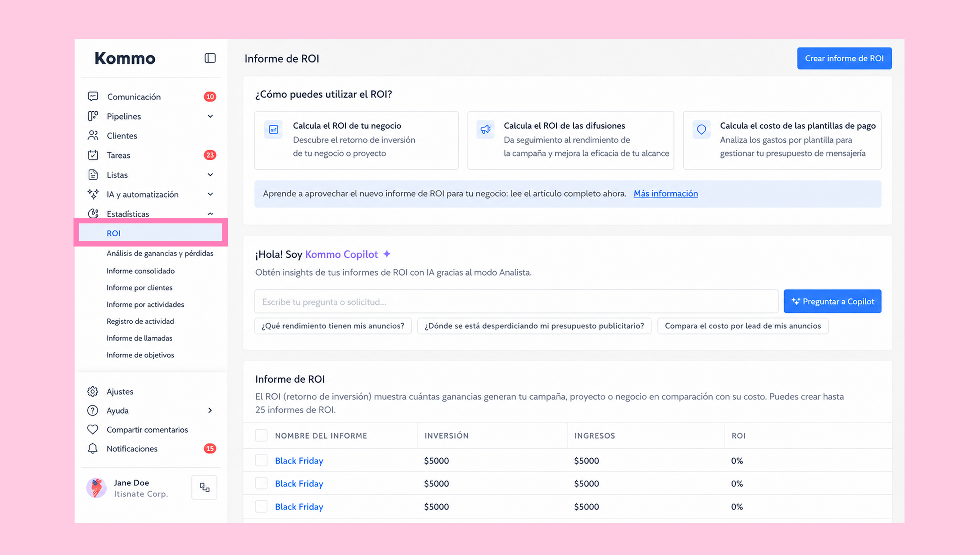
Task: Expand the IA y automatización chevron
Action: (210, 194)
